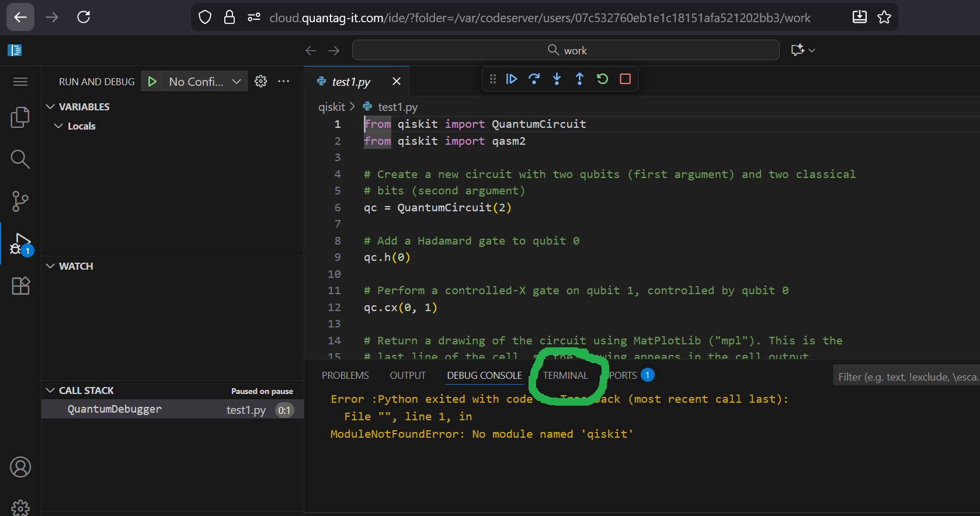
Task: Switch to the TERMINAL panel tab
Action: (x=565, y=375)
